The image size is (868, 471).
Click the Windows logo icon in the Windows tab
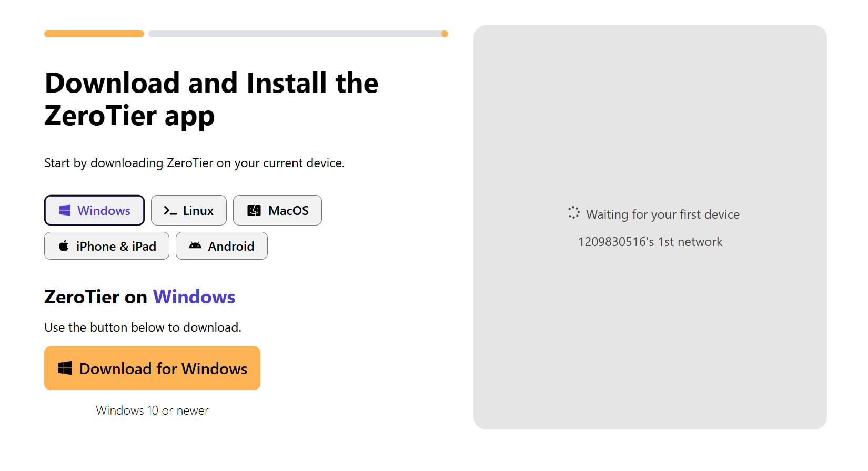(65, 210)
